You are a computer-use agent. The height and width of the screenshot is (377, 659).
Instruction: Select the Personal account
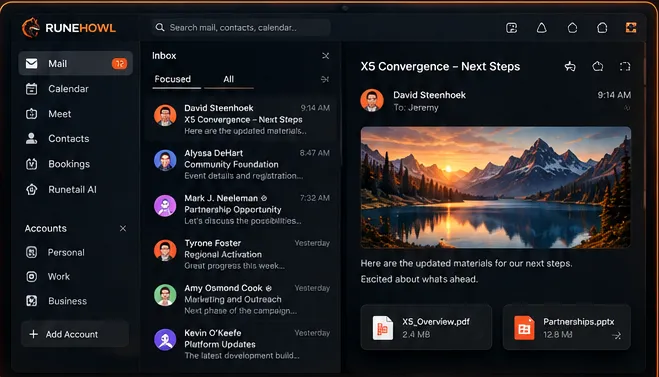tap(66, 253)
